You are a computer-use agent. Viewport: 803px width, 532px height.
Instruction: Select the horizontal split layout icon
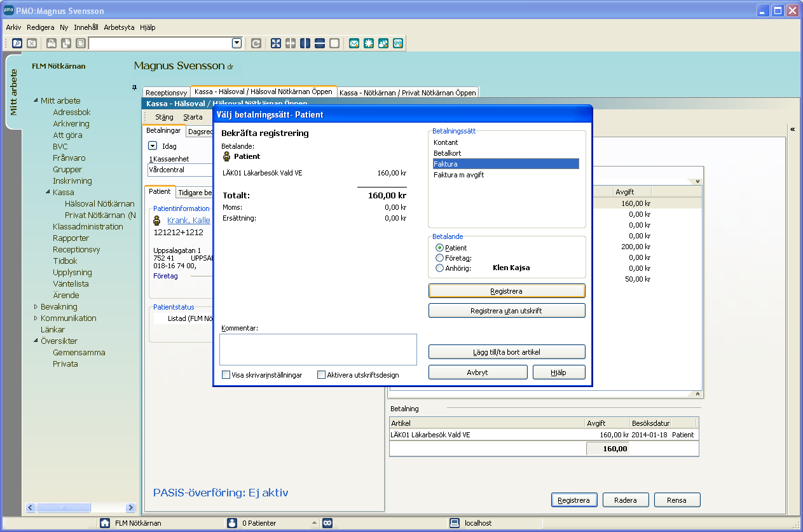click(x=320, y=43)
